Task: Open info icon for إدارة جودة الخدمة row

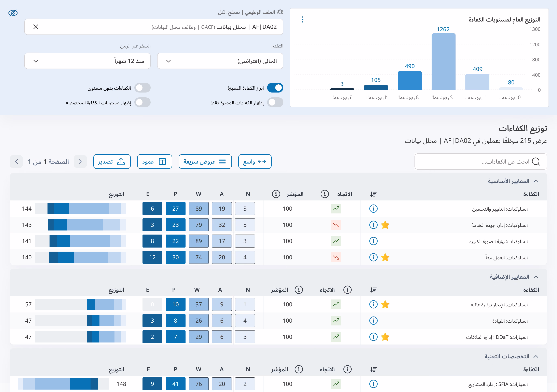Action: (373, 225)
